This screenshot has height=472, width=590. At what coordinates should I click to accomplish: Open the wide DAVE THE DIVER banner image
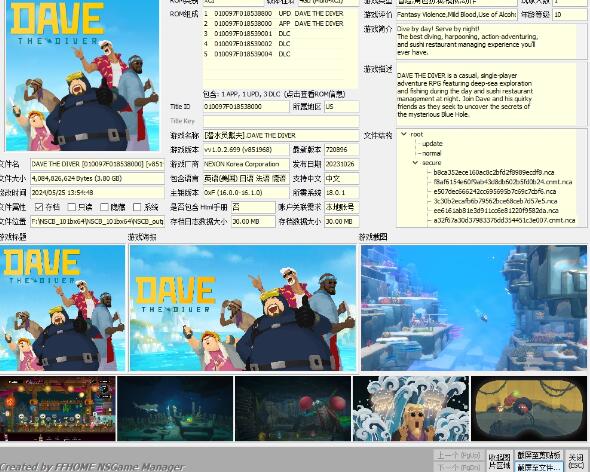click(x=243, y=308)
